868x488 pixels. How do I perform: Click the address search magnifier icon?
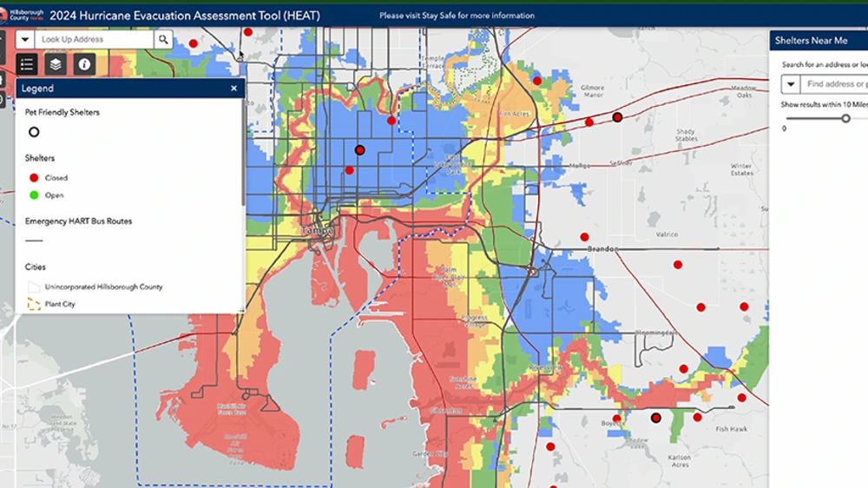click(163, 39)
